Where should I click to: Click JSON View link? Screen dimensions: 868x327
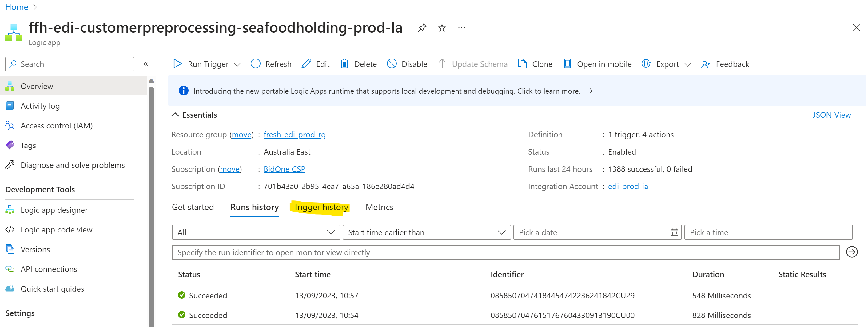[x=831, y=115]
